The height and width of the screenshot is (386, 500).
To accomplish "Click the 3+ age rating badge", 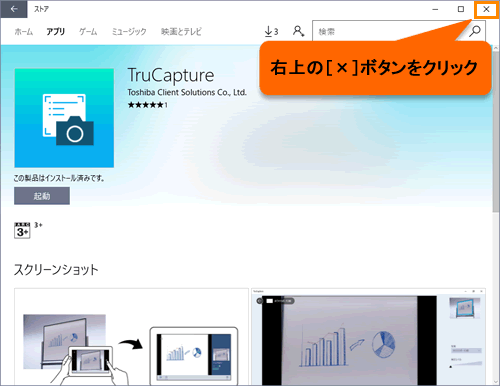I will click(22, 230).
